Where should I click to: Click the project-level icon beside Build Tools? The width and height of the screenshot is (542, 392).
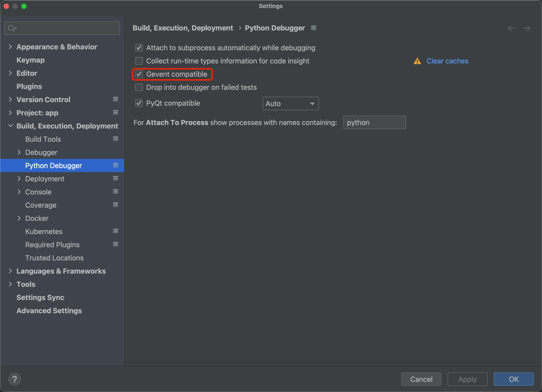click(x=115, y=139)
